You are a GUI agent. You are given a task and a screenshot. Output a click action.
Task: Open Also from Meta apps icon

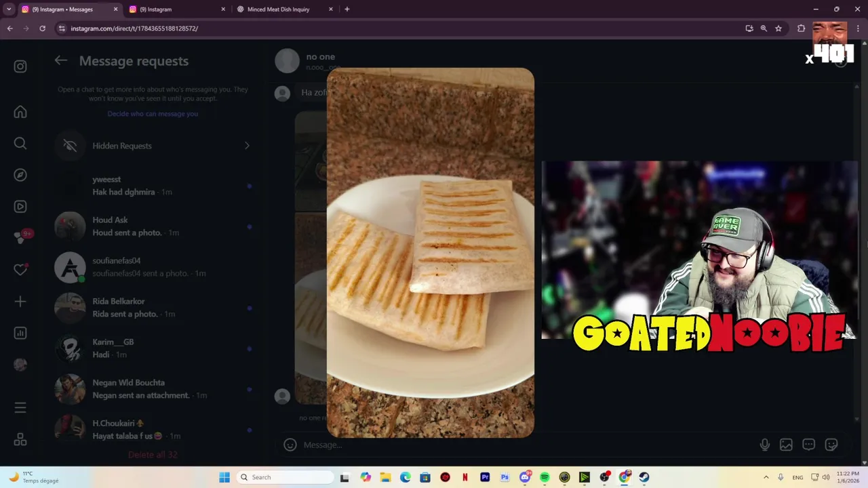20,440
